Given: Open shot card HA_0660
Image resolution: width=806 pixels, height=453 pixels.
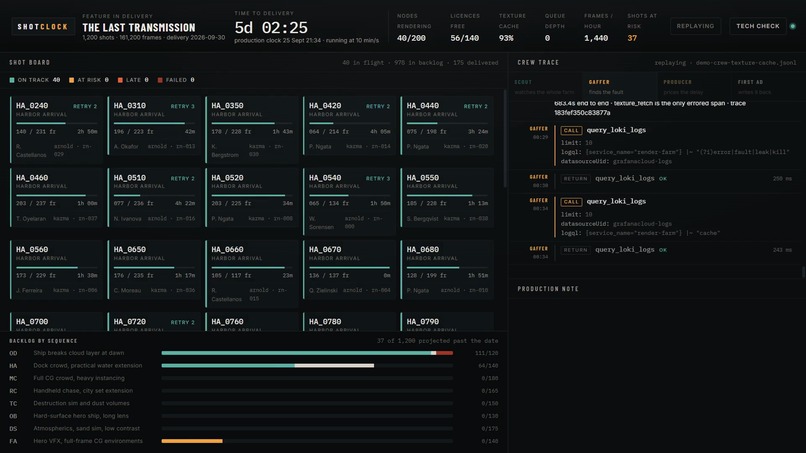Looking at the screenshot, I should [251, 274].
